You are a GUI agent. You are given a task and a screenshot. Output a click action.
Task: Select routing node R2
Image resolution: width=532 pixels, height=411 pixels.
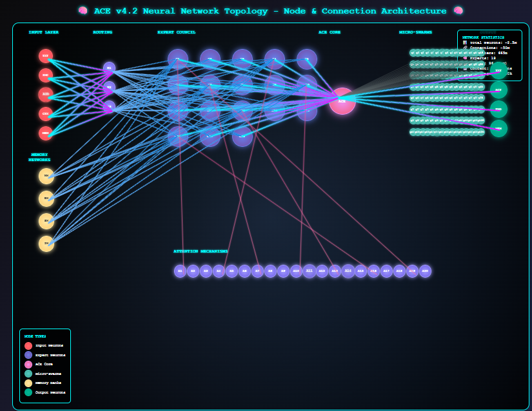coord(109,87)
